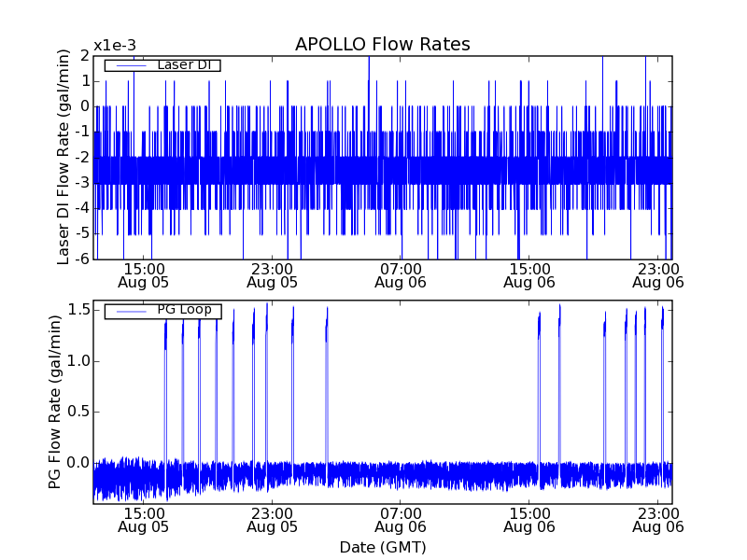
Task: Select the 'PG Loop' legend label
Action: [x=183, y=310]
